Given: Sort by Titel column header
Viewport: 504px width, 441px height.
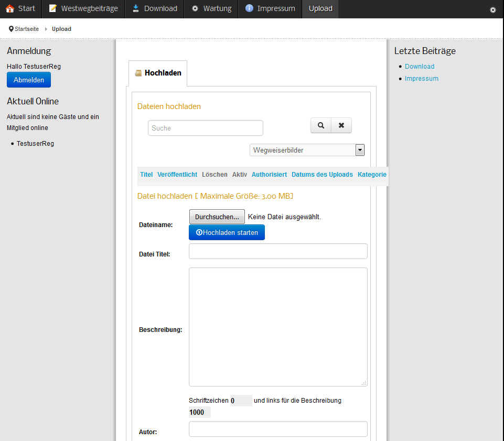Looking at the screenshot, I should (x=146, y=175).
